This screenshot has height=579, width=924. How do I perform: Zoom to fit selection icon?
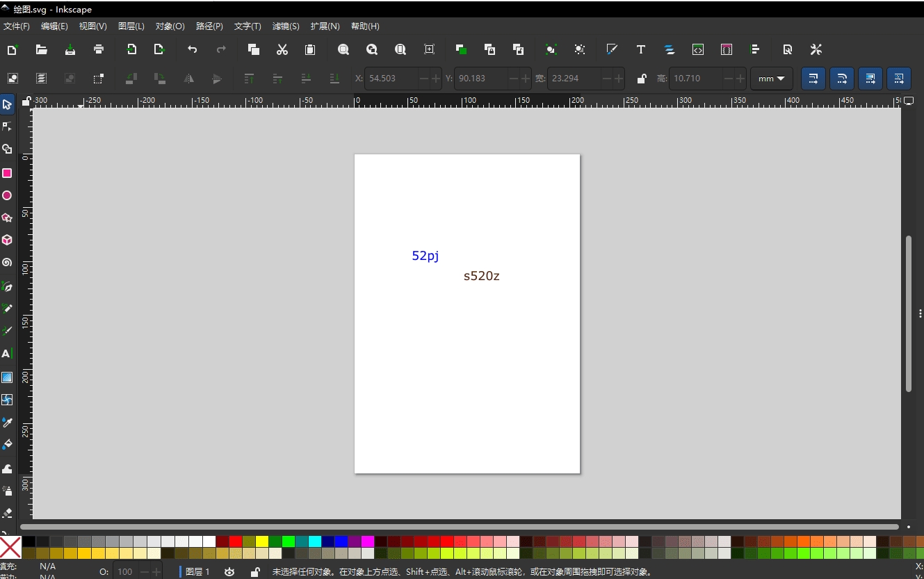(343, 49)
